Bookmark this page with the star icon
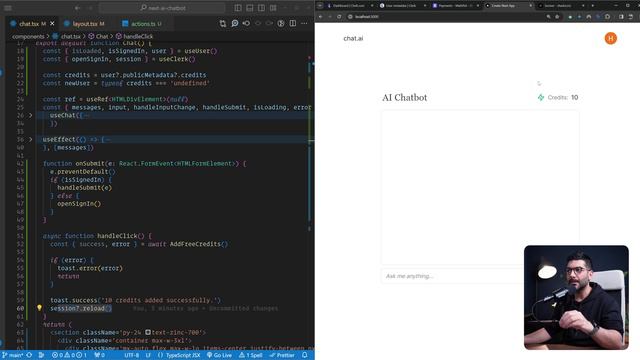 pyautogui.click(x=557, y=17)
